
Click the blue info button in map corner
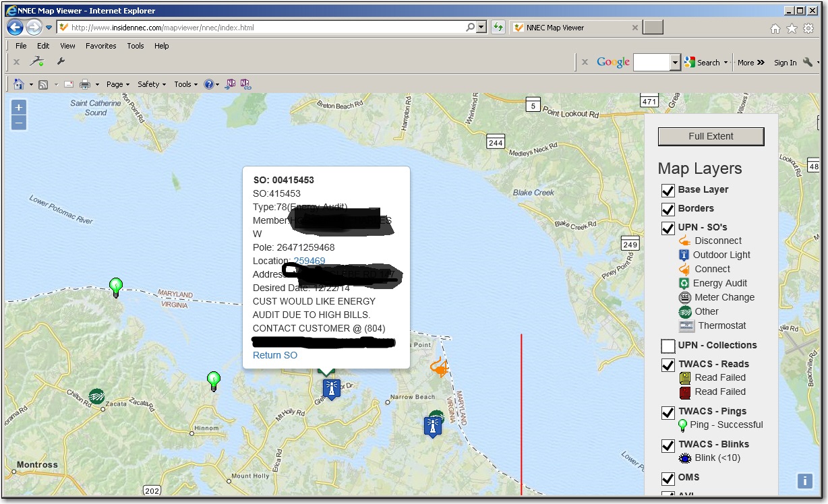tap(804, 480)
